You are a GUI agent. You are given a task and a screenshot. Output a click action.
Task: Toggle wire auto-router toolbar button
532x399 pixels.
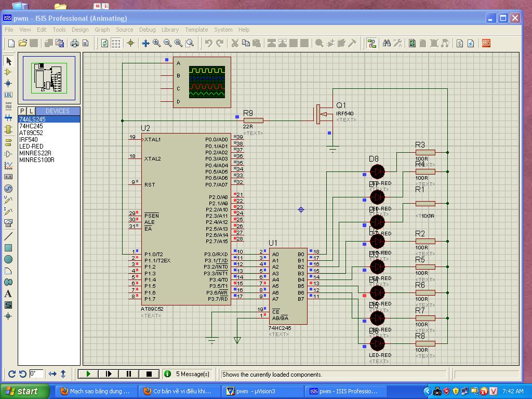pos(371,43)
